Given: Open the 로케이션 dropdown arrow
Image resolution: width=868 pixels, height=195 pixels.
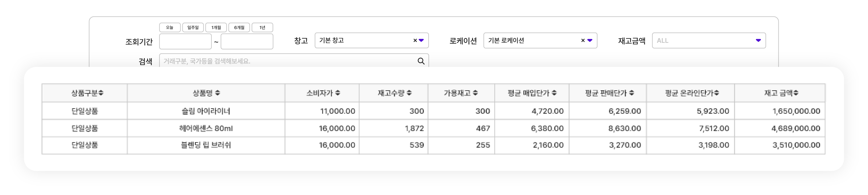Looking at the screenshot, I should point(590,41).
